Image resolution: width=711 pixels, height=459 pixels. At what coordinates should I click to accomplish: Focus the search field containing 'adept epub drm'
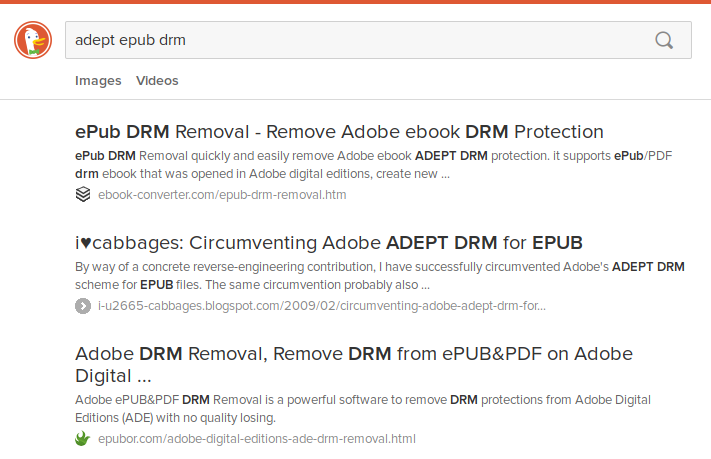pyautogui.click(x=378, y=40)
